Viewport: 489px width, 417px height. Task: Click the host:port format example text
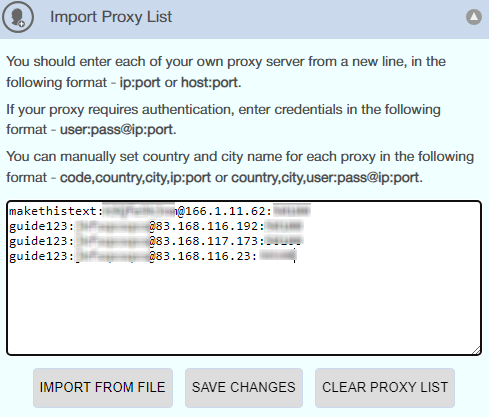[210, 83]
